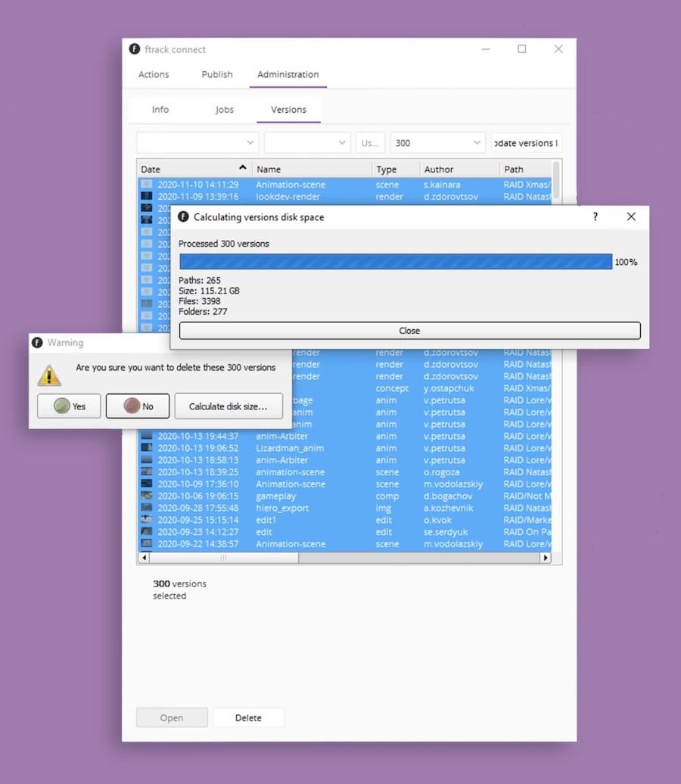
Task: Click the Size: 115.21 GB text
Action: point(209,291)
